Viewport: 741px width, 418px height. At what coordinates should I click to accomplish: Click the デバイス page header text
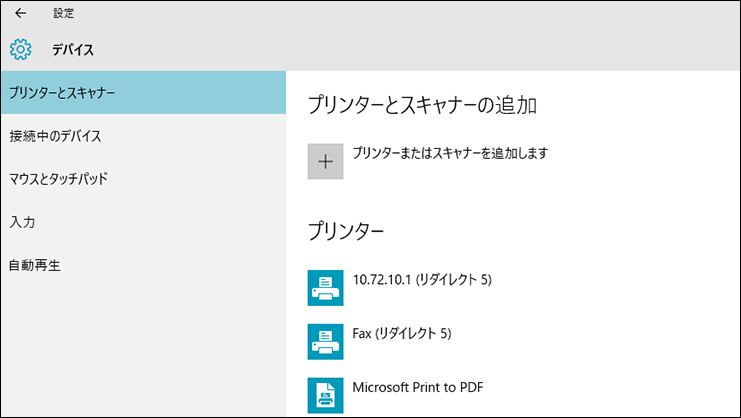coord(73,50)
